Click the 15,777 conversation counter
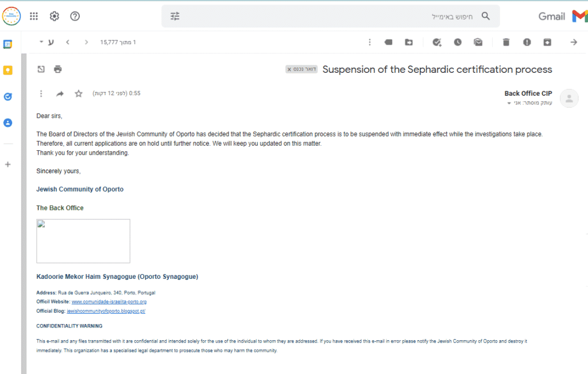This screenshot has width=588, height=374. pyautogui.click(x=118, y=42)
